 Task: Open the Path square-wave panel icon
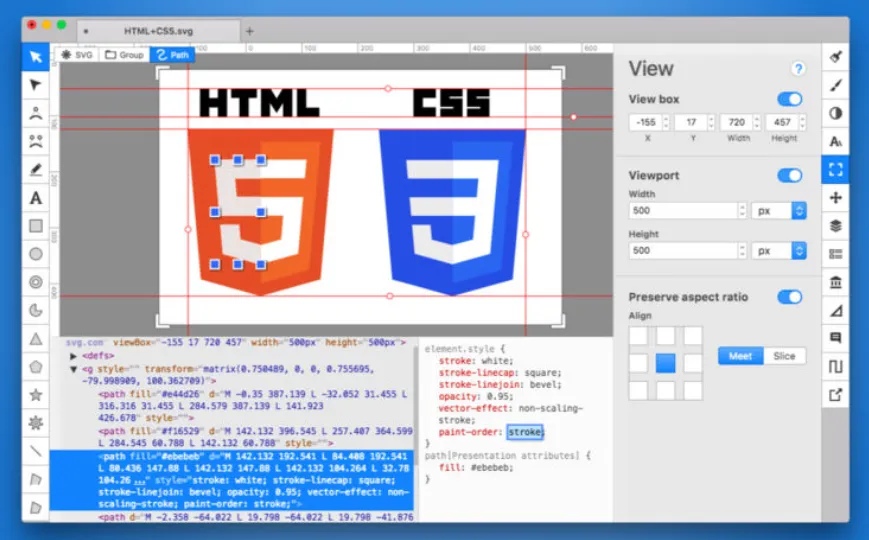click(x=836, y=366)
